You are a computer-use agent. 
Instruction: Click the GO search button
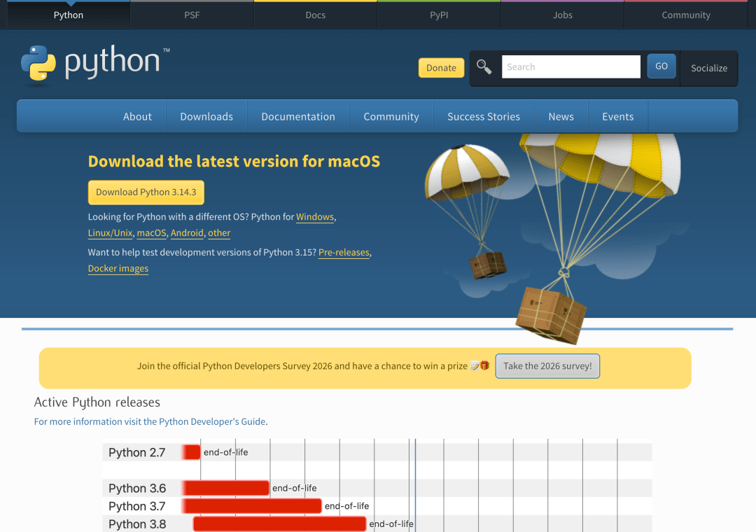pyautogui.click(x=661, y=66)
